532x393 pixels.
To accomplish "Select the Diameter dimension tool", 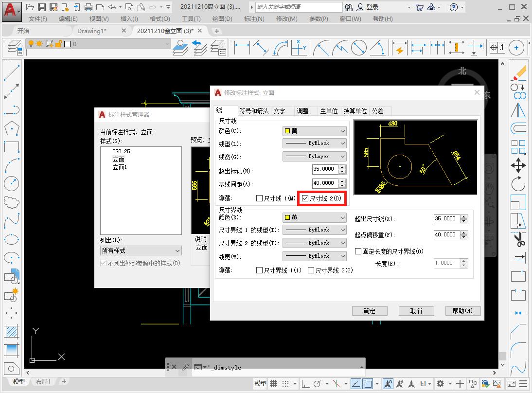I will [358, 48].
